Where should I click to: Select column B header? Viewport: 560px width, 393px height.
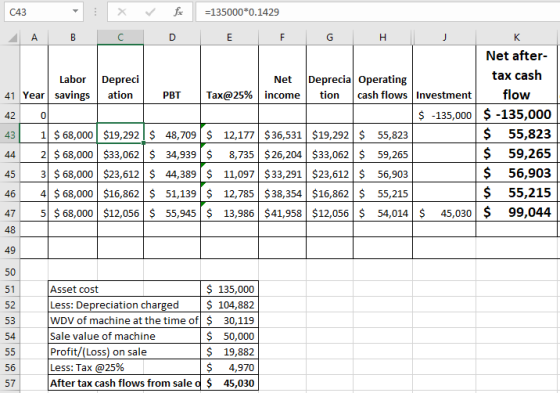click(73, 37)
